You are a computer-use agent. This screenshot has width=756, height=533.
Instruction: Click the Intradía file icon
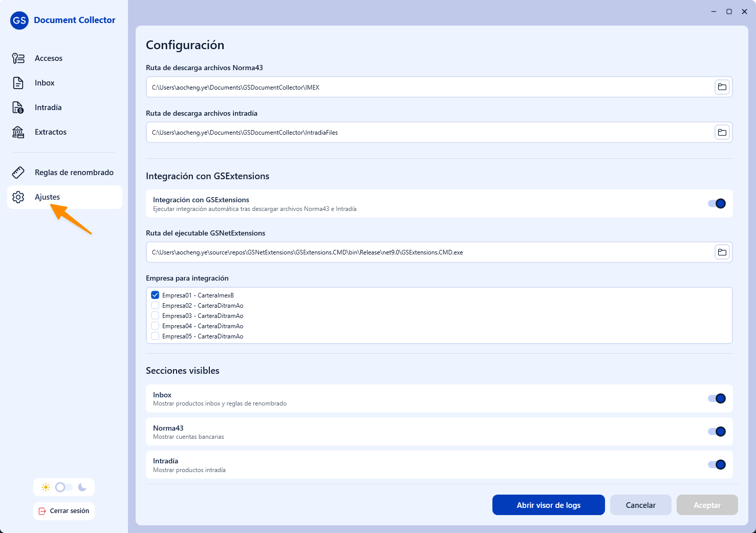18,108
